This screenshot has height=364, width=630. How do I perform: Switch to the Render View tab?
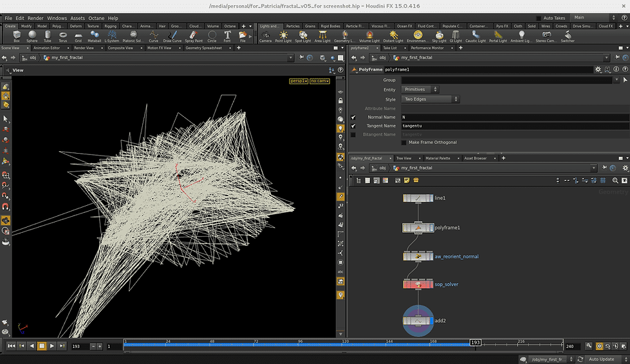click(84, 48)
